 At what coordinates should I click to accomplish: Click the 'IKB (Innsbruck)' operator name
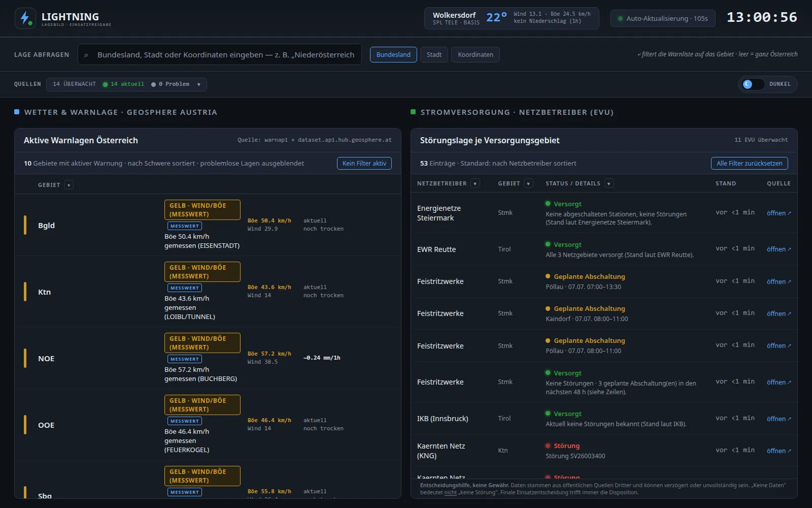click(x=443, y=419)
